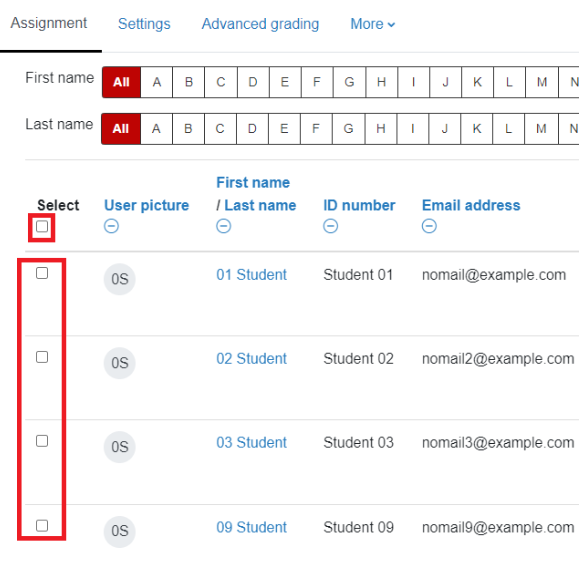Check the box for 03 Student
The image size is (579, 583).
point(42,441)
